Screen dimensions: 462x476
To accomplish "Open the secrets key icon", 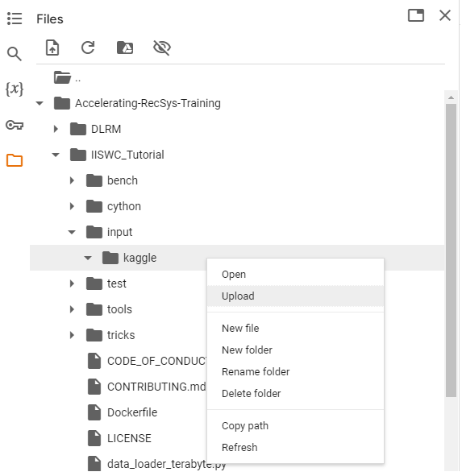I will click(x=15, y=125).
